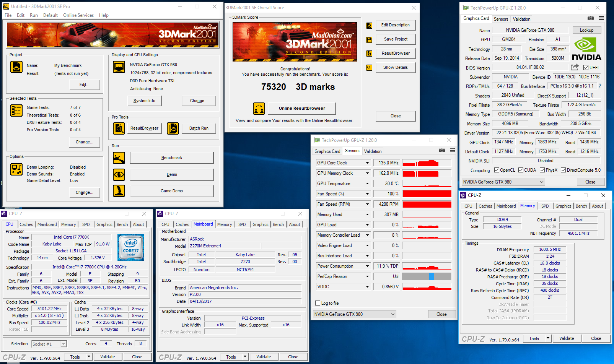This screenshot has width=614, height=364.
Task: Expand the VDDC sensor dropdown
Action: click(x=367, y=287)
